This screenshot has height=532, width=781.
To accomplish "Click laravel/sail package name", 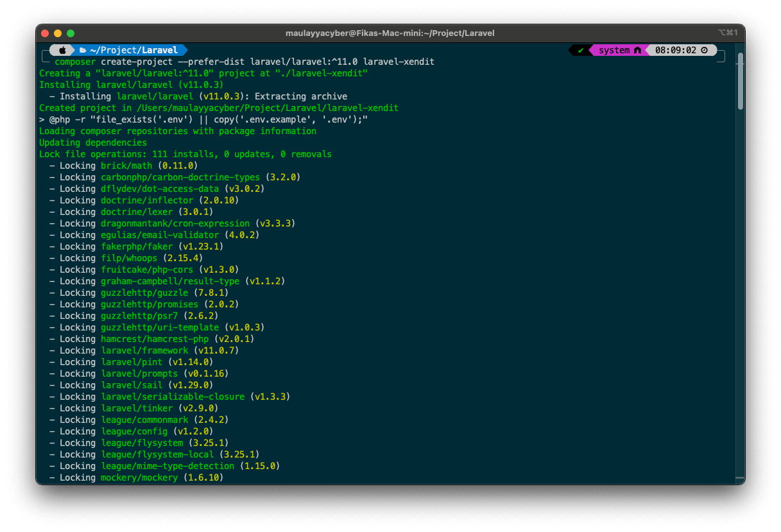I will point(132,385).
